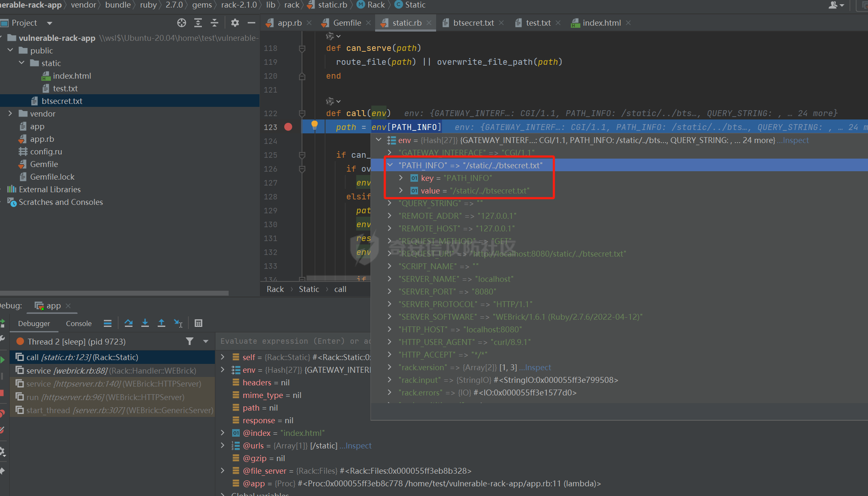Collapse the public folder
The height and width of the screenshot is (496, 868).
[x=11, y=50]
